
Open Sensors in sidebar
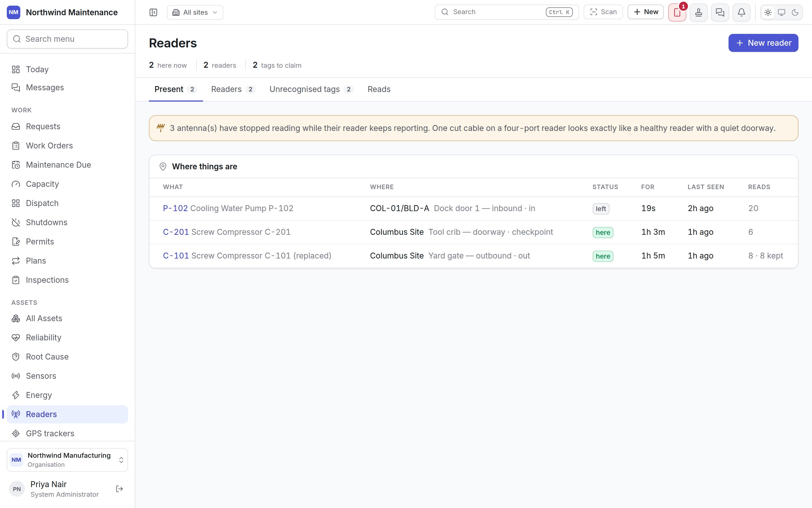coord(67,376)
